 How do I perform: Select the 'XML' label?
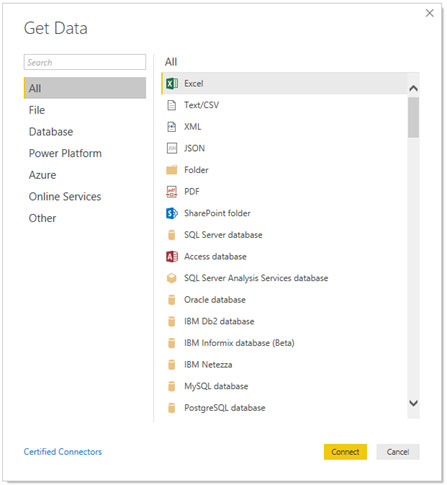pyautogui.click(x=193, y=127)
